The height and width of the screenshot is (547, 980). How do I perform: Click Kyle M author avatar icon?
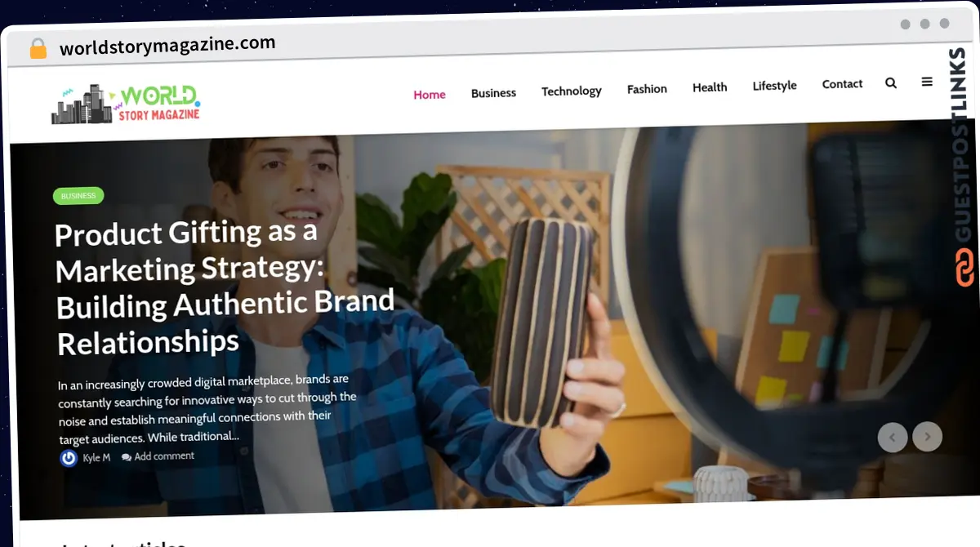tap(69, 458)
